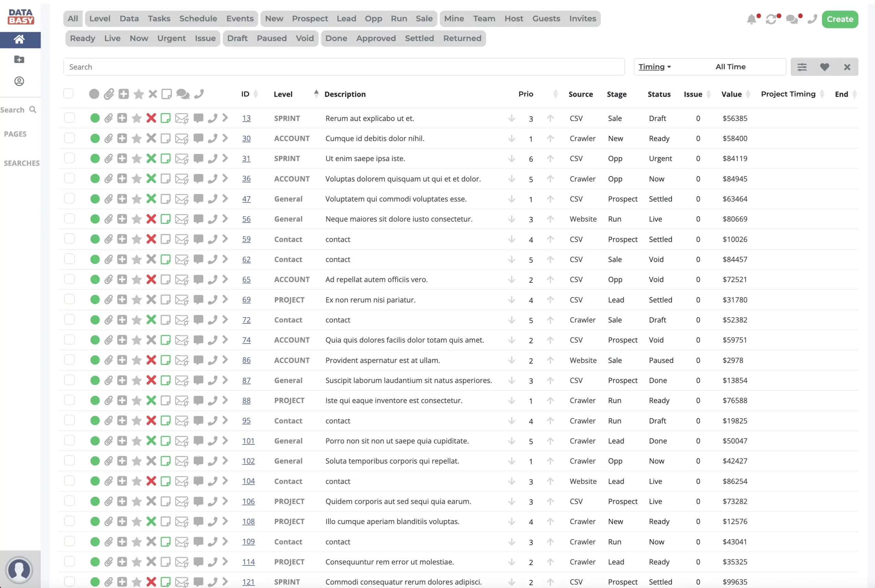Click the heart favorite search icon

tap(824, 67)
